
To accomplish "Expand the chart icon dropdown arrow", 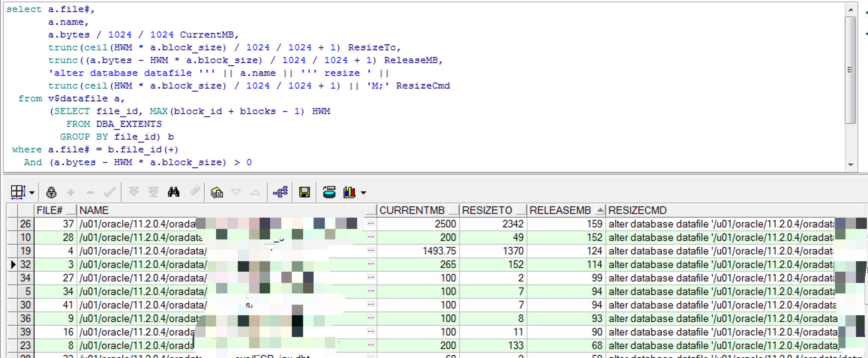I will (363, 193).
